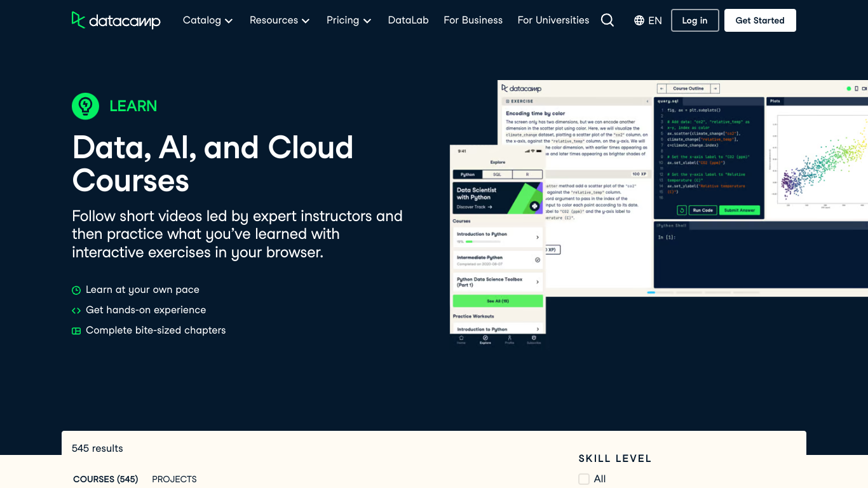Click the bite-sized chapters book icon
This screenshot has height=488, width=868.
[x=76, y=331]
